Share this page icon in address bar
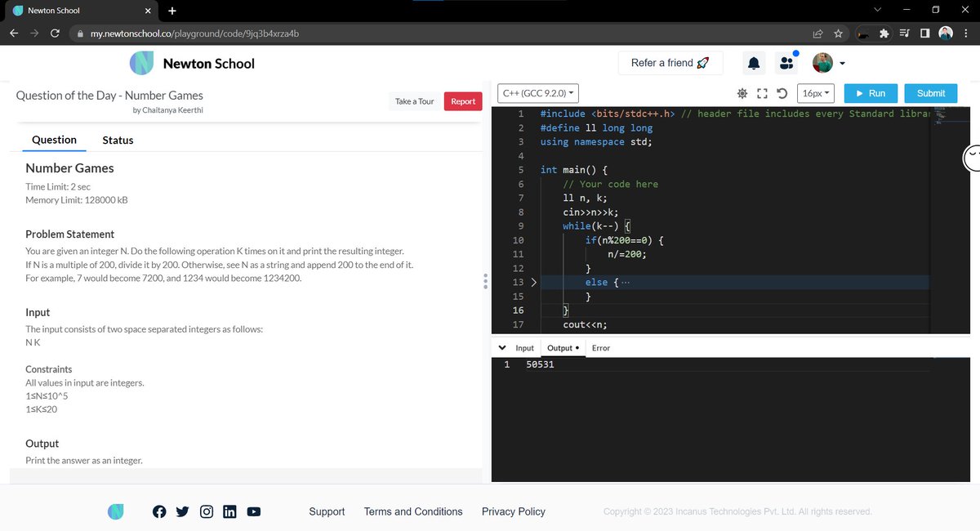 (817, 33)
